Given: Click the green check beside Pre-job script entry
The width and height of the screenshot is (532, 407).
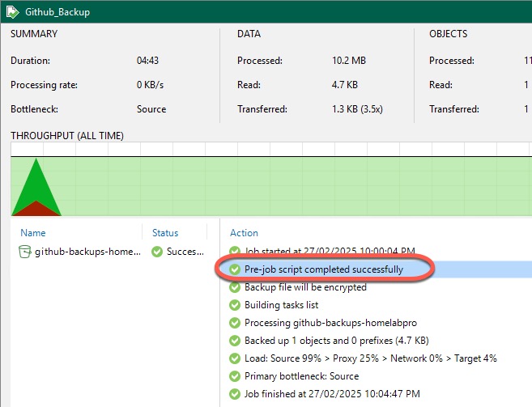Looking at the screenshot, I should click(236, 269).
